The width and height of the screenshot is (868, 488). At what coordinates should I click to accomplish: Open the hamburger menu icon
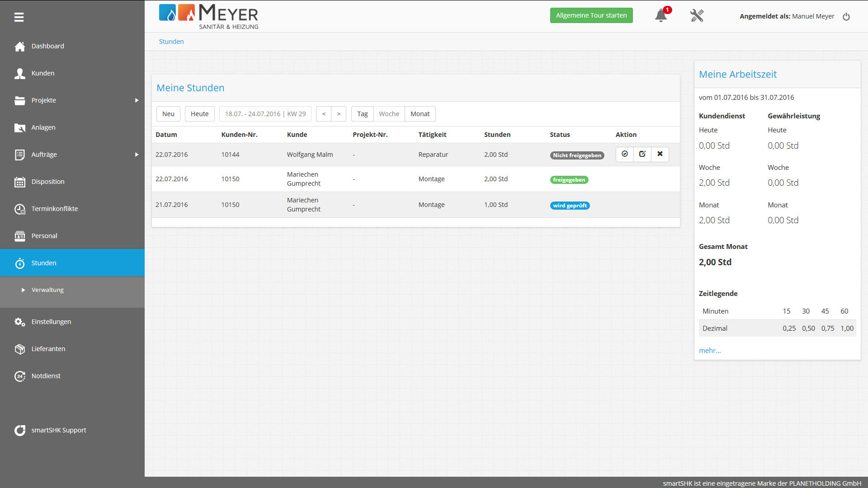point(19,17)
